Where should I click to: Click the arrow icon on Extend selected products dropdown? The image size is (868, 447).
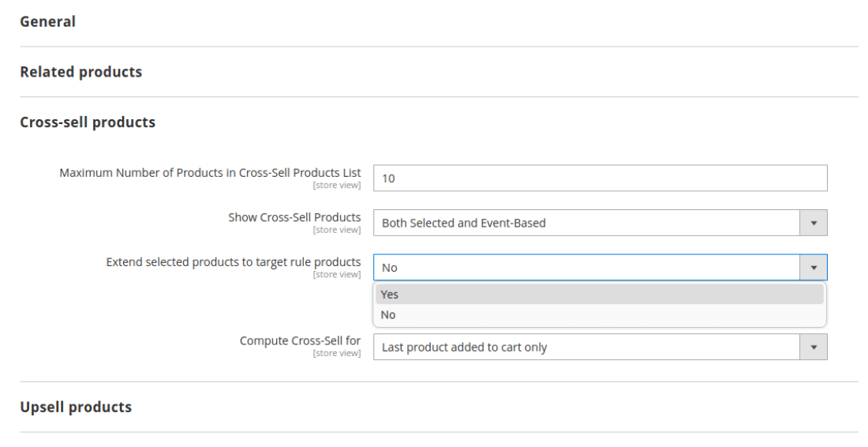(814, 268)
